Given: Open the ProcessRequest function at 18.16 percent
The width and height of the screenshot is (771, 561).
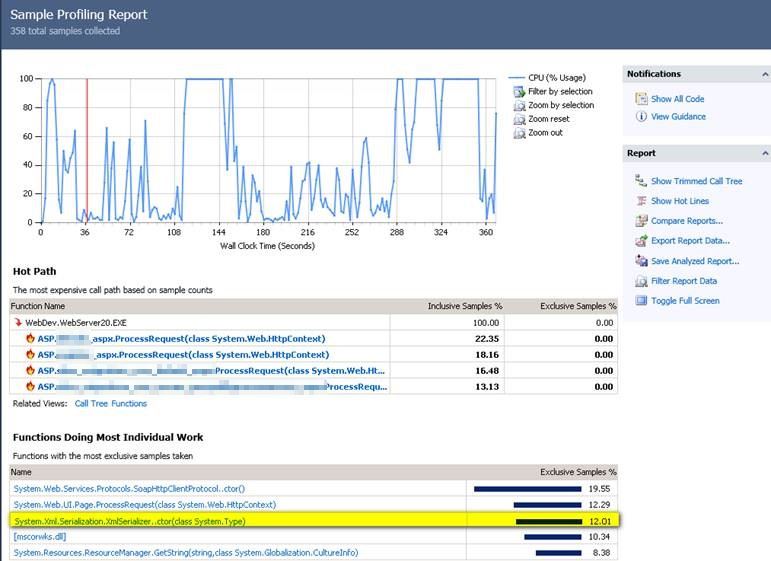Looking at the screenshot, I should click(x=183, y=354).
